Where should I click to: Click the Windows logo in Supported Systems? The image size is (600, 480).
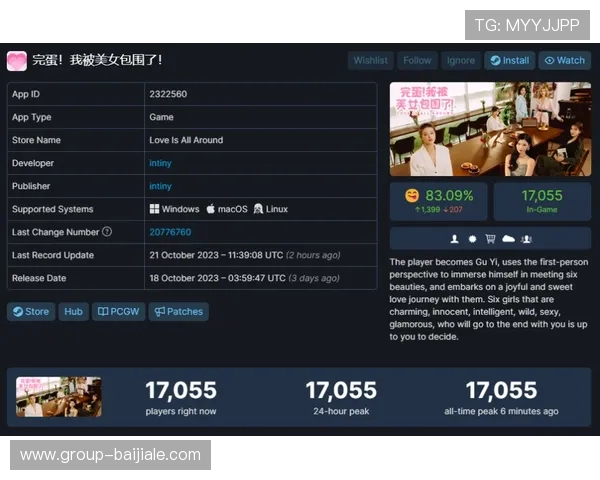pyautogui.click(x=155, y=209)
